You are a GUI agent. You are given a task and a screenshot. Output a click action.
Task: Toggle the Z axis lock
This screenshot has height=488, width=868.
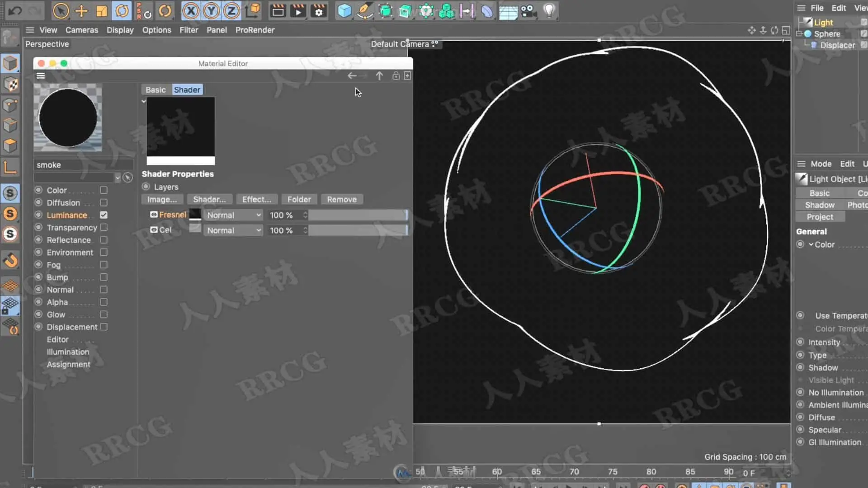click(x=231, y=11)
